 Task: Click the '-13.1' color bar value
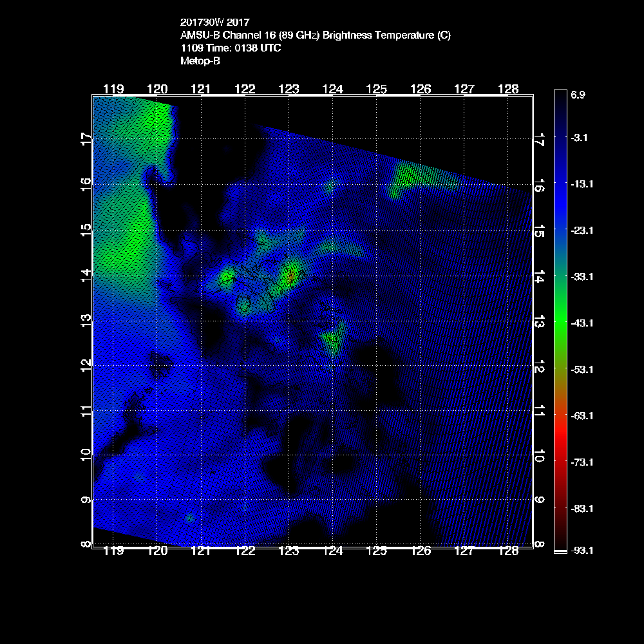coord(582,184)
